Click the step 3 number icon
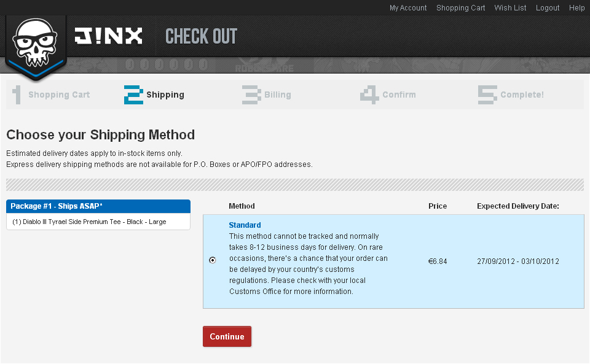The image size is (590, 364). click(x=251, y=95)
